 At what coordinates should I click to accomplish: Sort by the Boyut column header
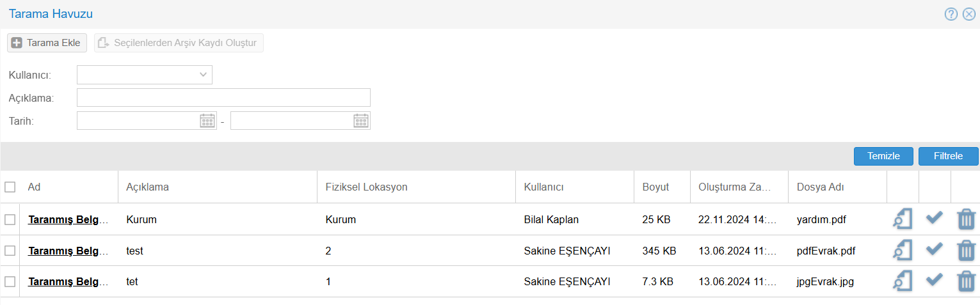[x=655, y=187]
